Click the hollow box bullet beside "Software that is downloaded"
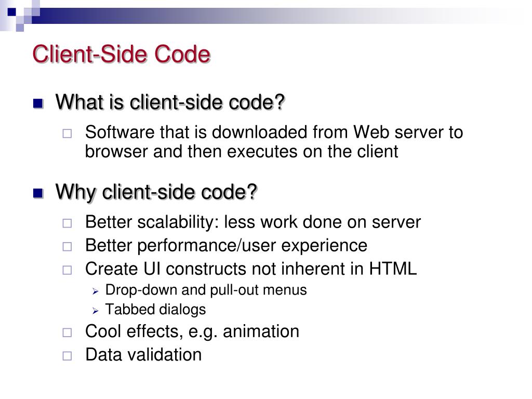This screenshot has width=532, height=399. 67,134
